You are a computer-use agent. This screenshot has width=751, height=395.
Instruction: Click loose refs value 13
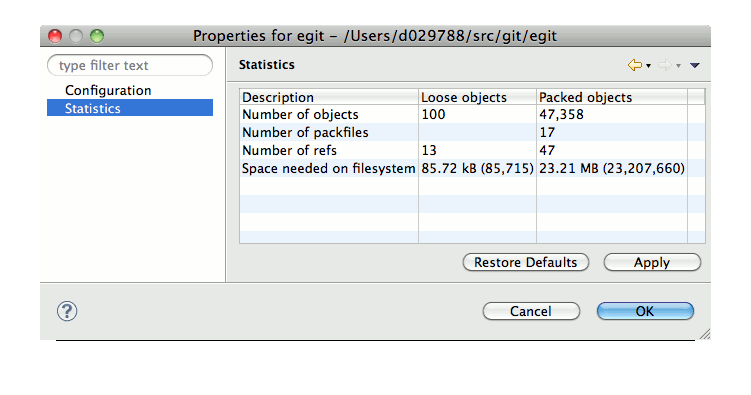click(429, 150)
